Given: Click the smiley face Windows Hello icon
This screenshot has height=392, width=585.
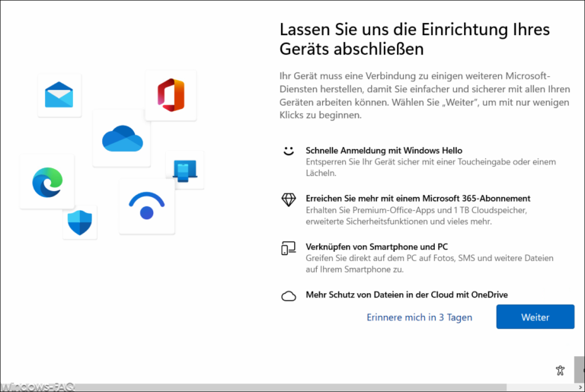Looking at the screenshot, I should click(x=289, y=151).
